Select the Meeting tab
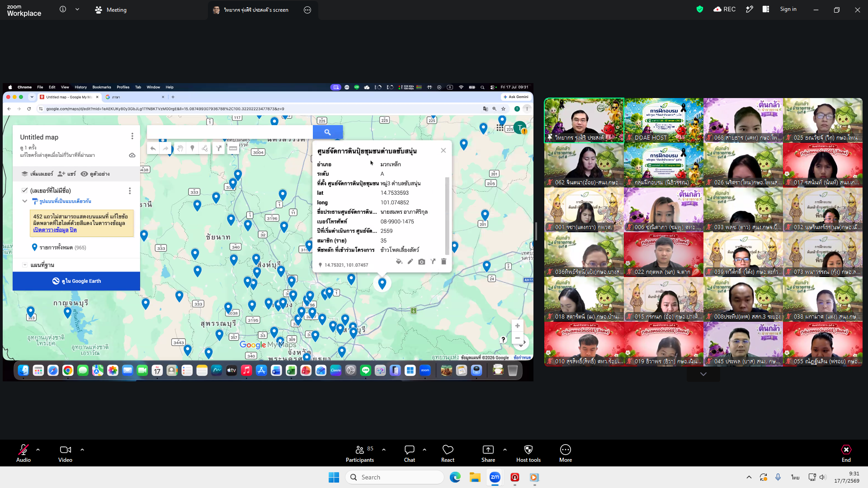Image resolution: width=868 pixels, height=488 pixels. (x=111, y=9)
